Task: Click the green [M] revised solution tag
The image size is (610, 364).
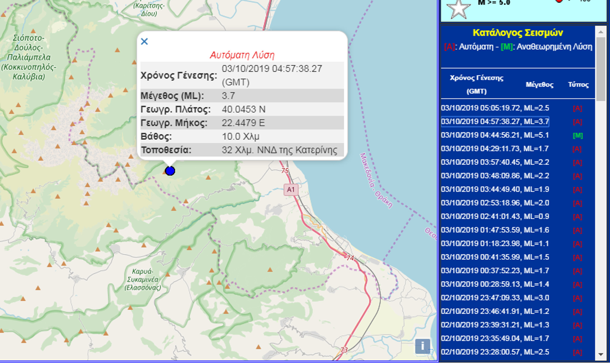Action: tap(578, 136)
